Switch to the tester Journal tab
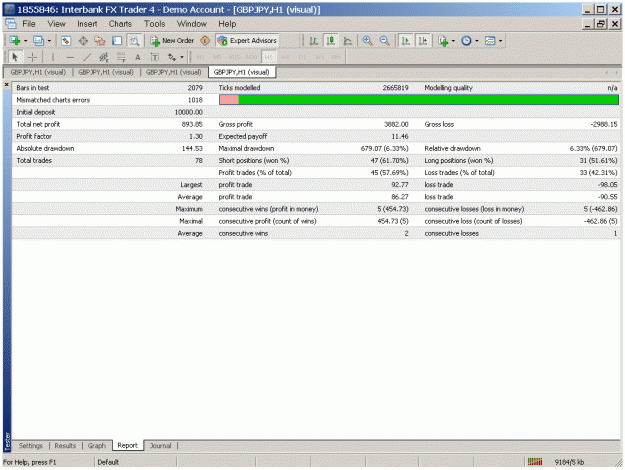625x470 pixels. click(x=160, y=446)
